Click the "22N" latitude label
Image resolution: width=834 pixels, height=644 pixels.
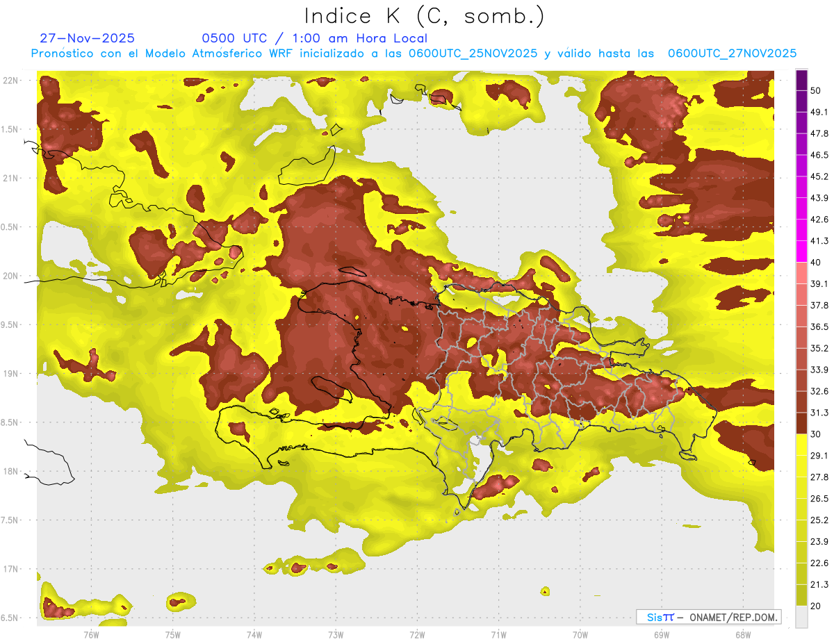(x=10, y=80)
